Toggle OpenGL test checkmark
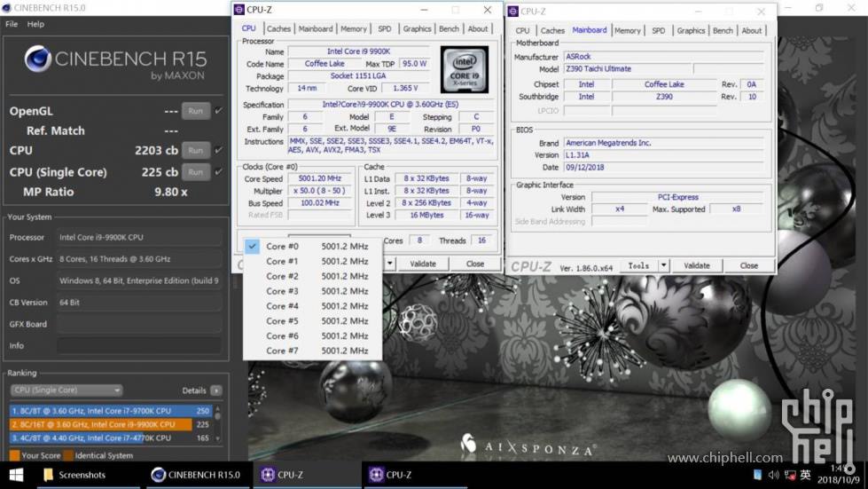The width and height of the screenshot is (868, 489). [219, 111]
